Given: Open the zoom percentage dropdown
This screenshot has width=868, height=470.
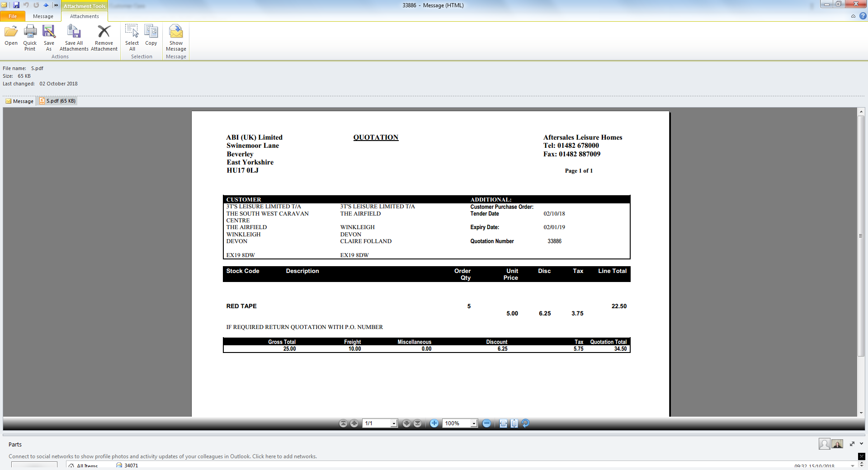Looking at the screenshot, I should [x=473, y=423].
